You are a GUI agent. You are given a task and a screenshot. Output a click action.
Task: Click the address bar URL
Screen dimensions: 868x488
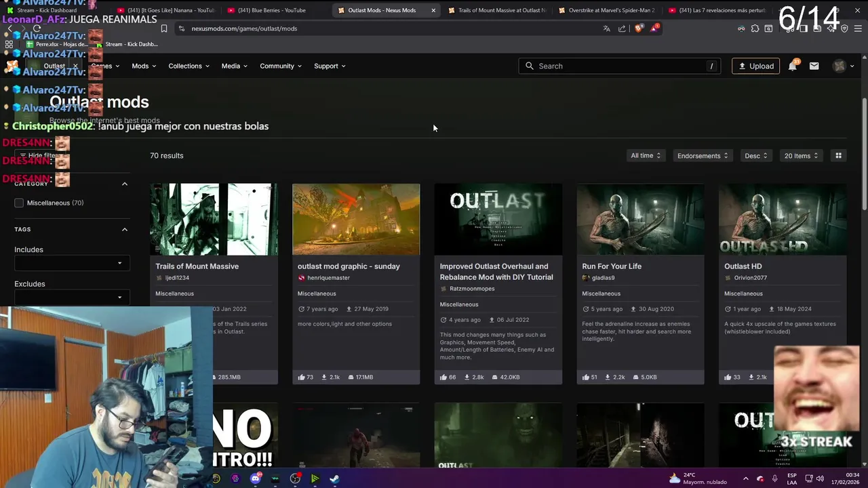tap(244, 28)
